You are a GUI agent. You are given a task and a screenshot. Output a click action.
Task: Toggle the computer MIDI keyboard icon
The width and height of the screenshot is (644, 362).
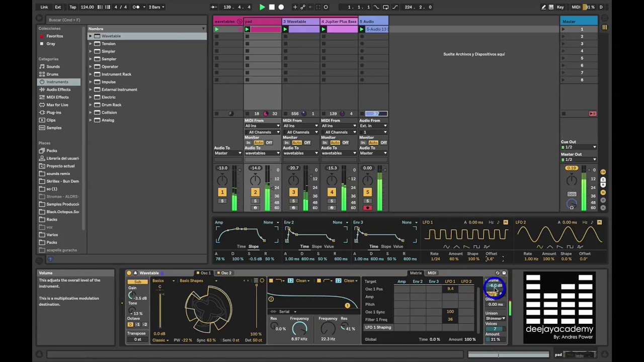(551, 7)
